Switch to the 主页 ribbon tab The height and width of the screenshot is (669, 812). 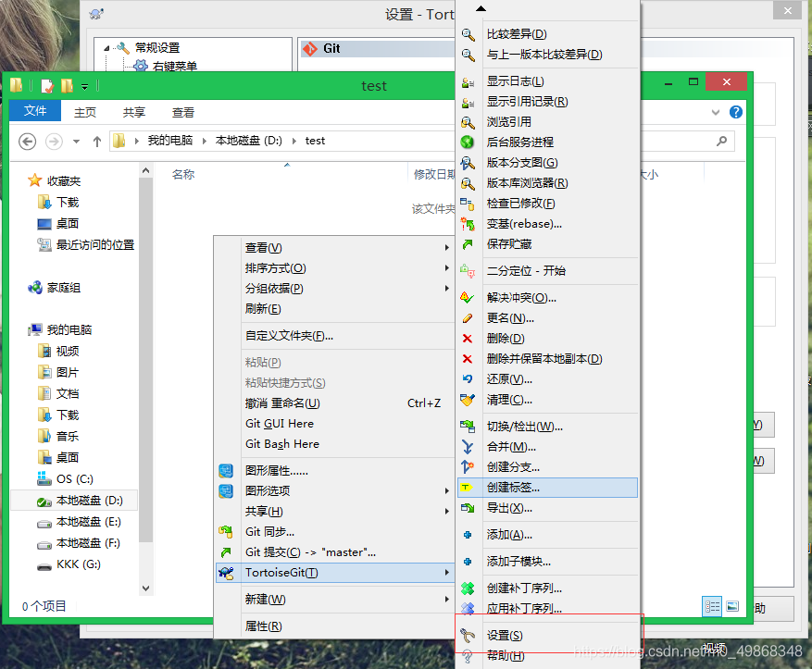point(84,112)
